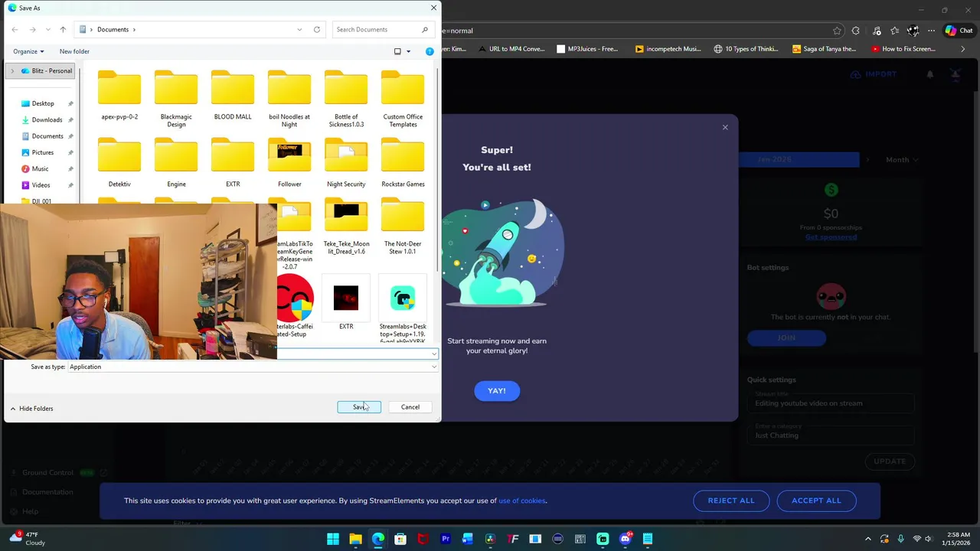The width and height of the screenshot is (980, 551).
Task: Open Microsoft Word from the taskbar
Action: click(x=468, y=539)
